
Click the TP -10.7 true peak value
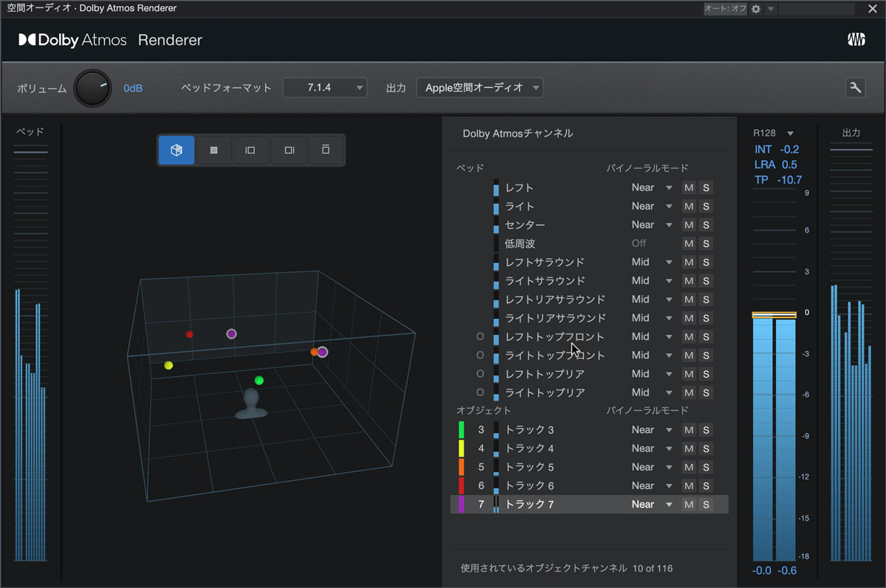pyautogui.click(x=778, y=180)
